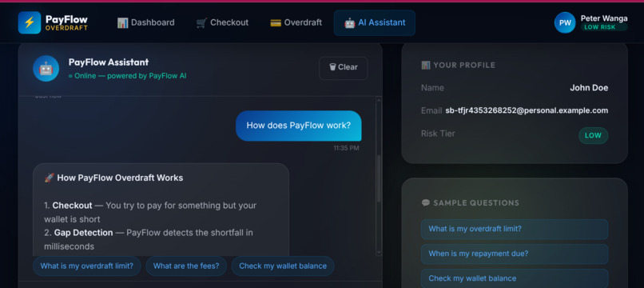Click the SAMPLE QUESTIONS section header
This screenshot has height=288, width=644.
[x=471, y=203]
